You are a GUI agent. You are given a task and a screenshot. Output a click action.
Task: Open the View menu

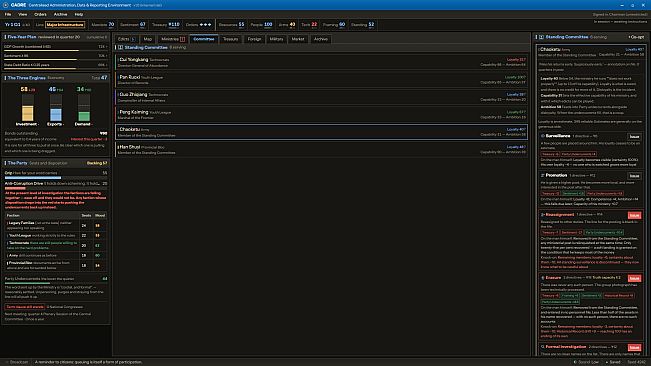[x=22, y=14]
